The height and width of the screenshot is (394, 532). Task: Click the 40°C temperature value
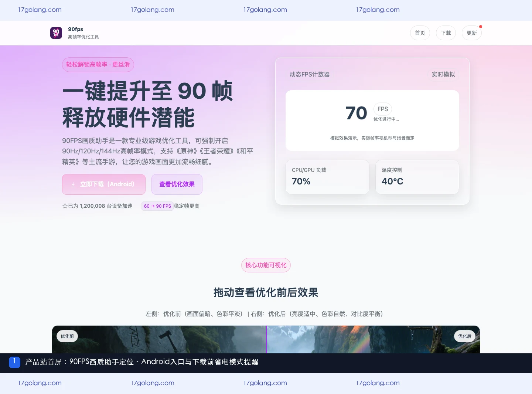(392, 181)
